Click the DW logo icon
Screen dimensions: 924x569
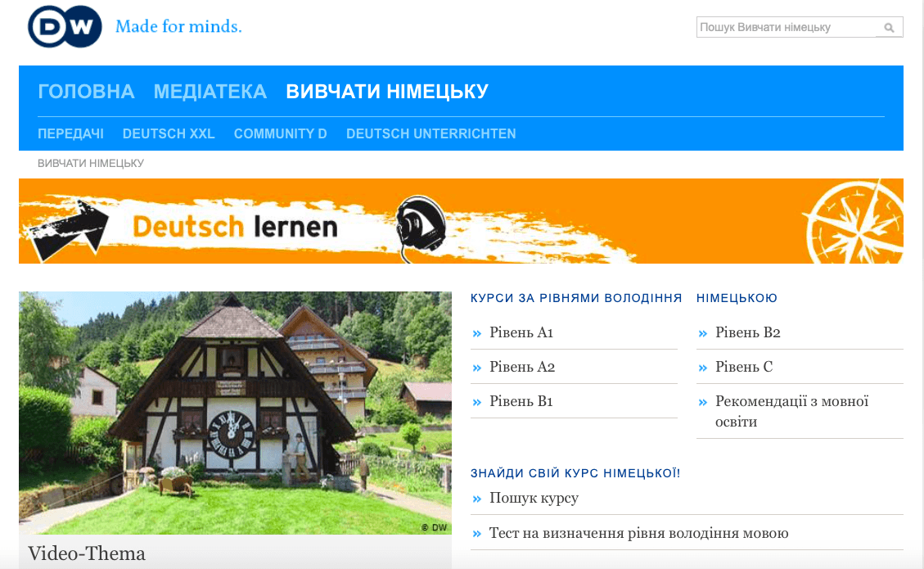tap(65, 27)
